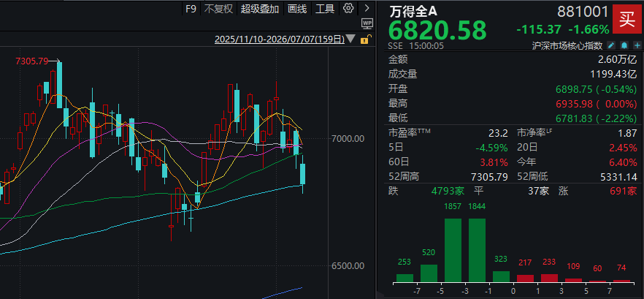Click the 52周高 value 7305.79 in panel
Viewport: 644px width, 299px height.
click(489, 177)
